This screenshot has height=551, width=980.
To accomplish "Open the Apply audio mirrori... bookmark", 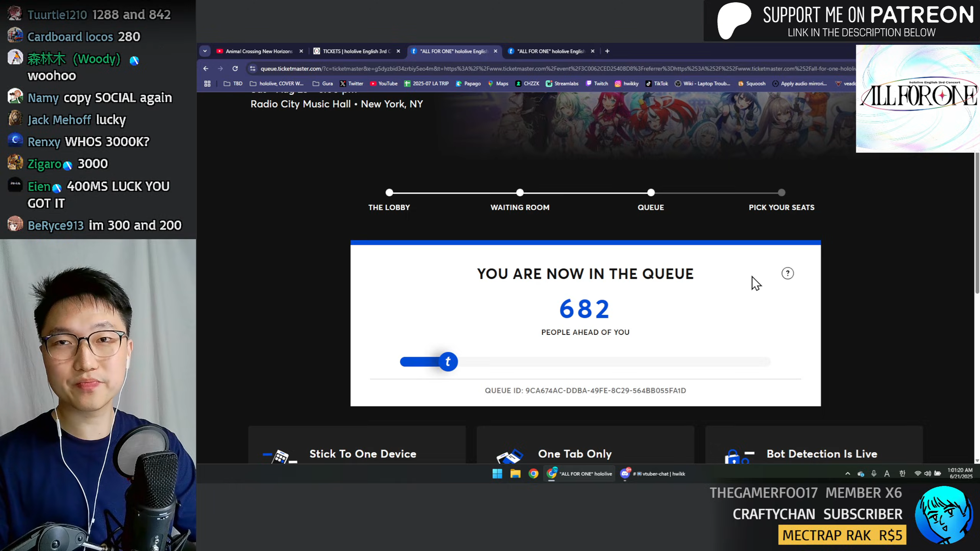I will tap(799, 84).
